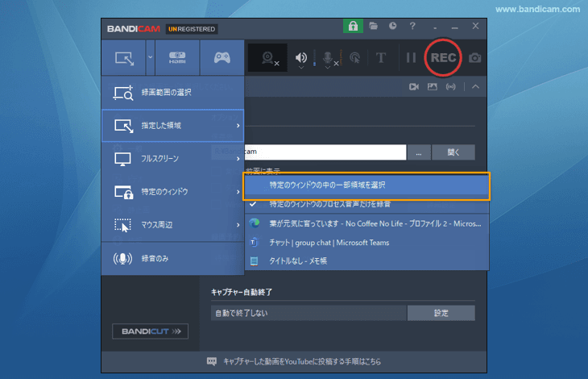This screenshot has width=588, height=379.
Task: Click the UNREGISTERED badge
Action: [192, 29]
